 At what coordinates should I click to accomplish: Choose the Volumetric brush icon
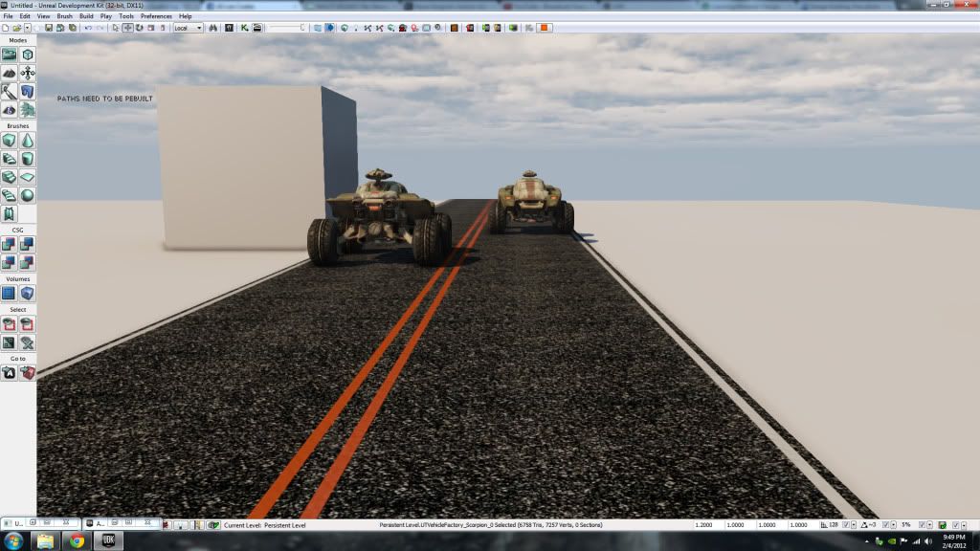(x=9, y=214)
